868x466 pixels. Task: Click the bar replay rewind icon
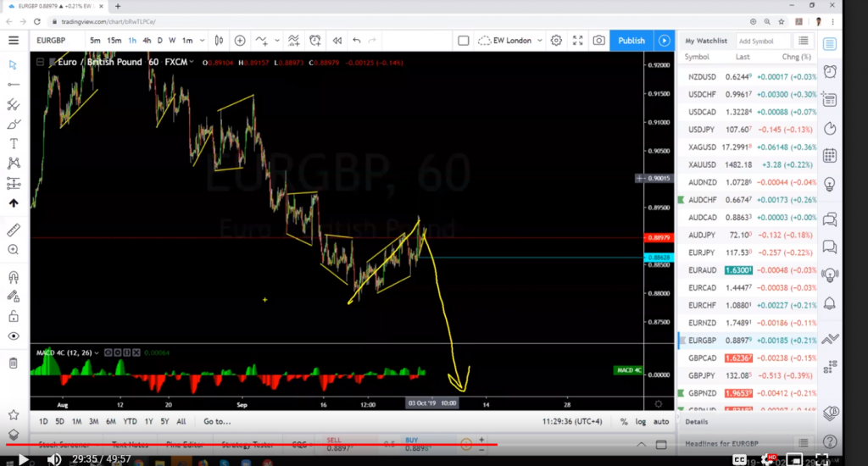[x=337, y=41]
